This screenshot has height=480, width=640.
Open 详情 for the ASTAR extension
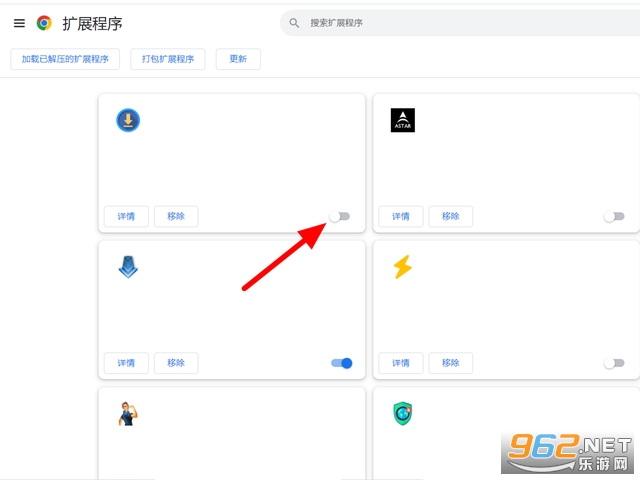pos(400,216)
